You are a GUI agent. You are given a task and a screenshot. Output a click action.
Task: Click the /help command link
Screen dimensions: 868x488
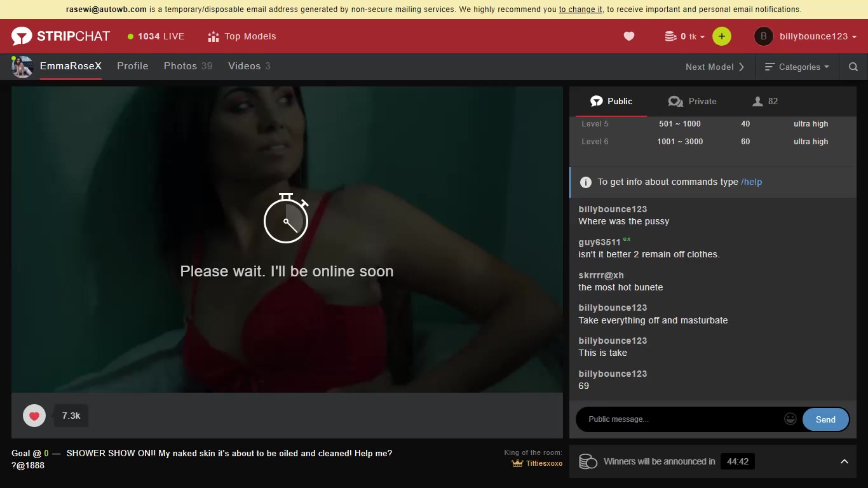[x=751, y=182]
